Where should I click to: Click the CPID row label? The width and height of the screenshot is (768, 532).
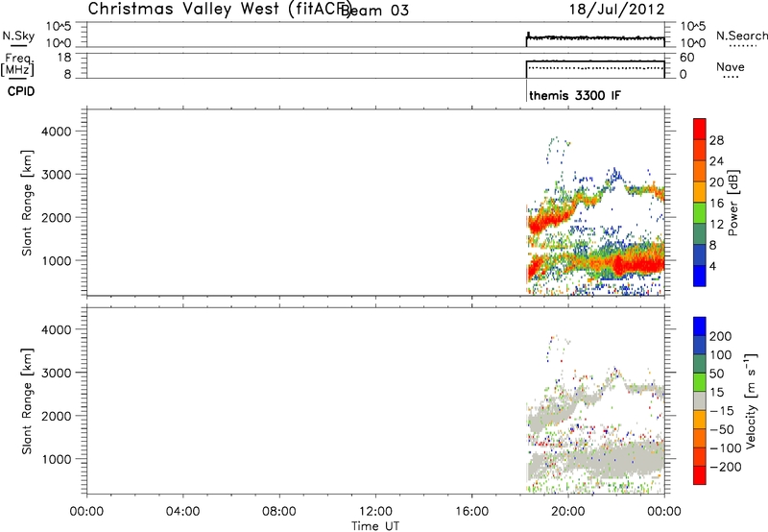coord(21,91)
